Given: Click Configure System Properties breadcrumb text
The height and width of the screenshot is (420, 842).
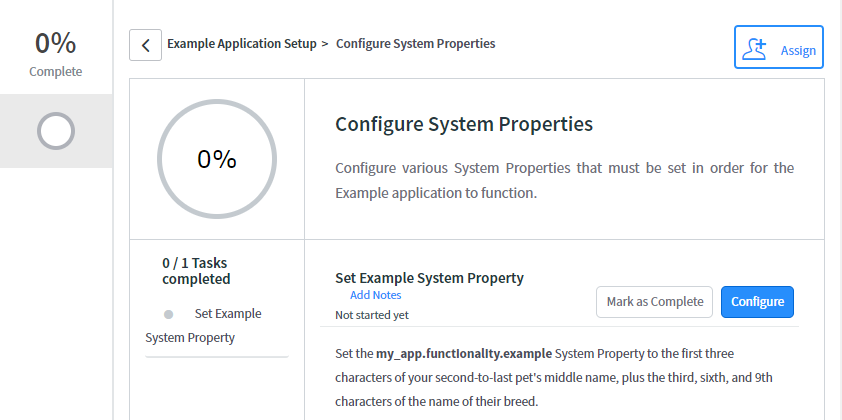Looking at the screenshot, I should pos(415,44).
